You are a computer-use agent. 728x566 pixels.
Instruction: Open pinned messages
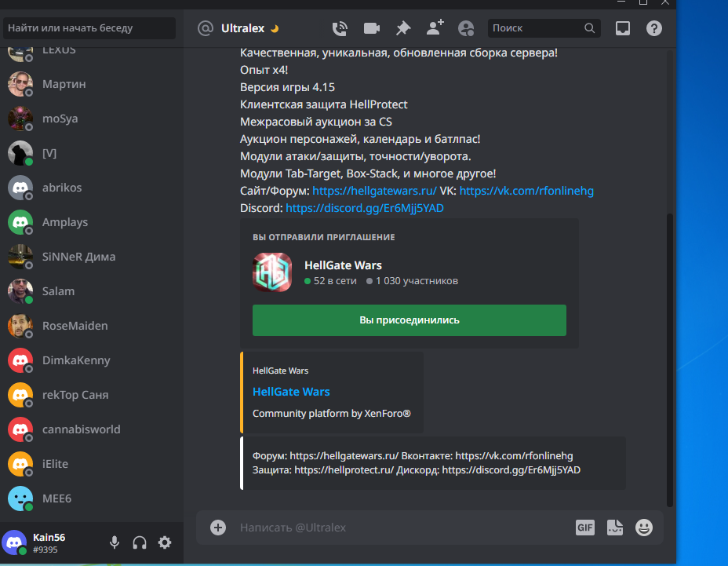coord(403,28)
